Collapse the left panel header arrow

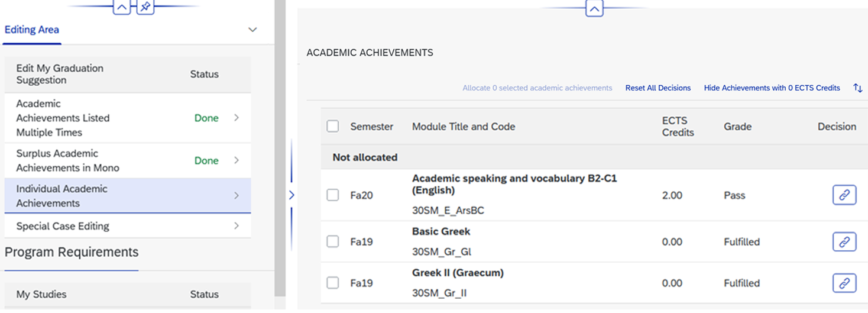[x=121, y=8]
